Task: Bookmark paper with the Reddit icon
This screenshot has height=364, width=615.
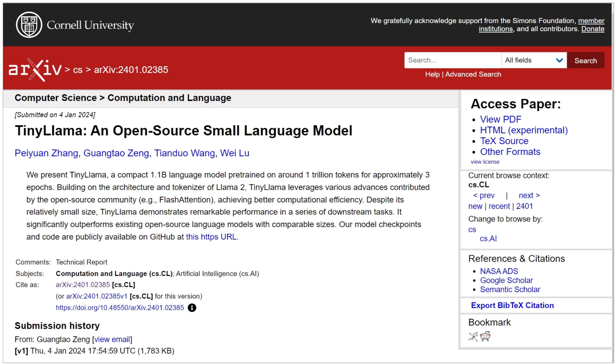Action: tap(485, 336)
